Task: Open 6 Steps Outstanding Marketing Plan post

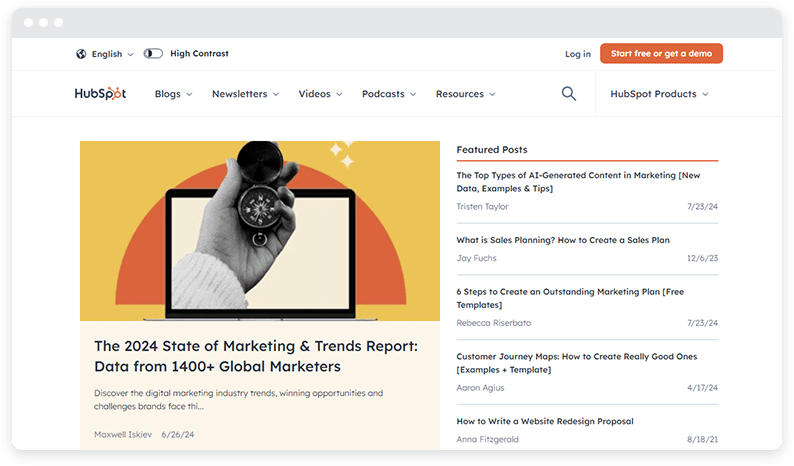Action: 570,298
